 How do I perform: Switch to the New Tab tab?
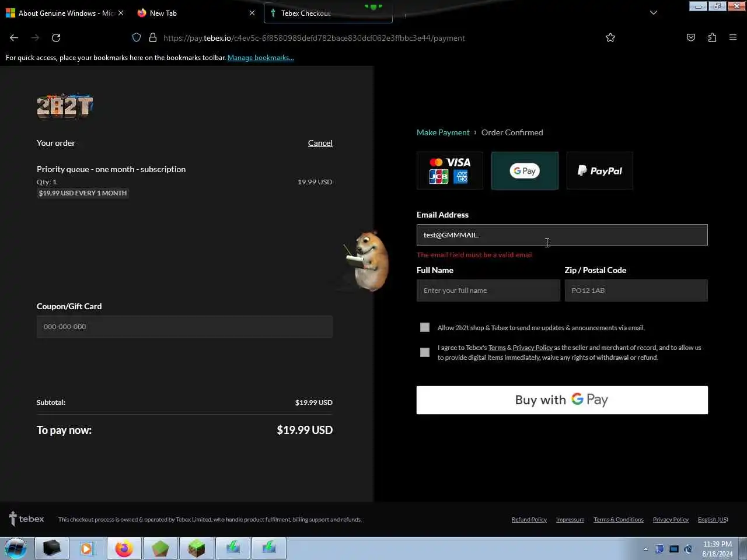tap(195, 13)
